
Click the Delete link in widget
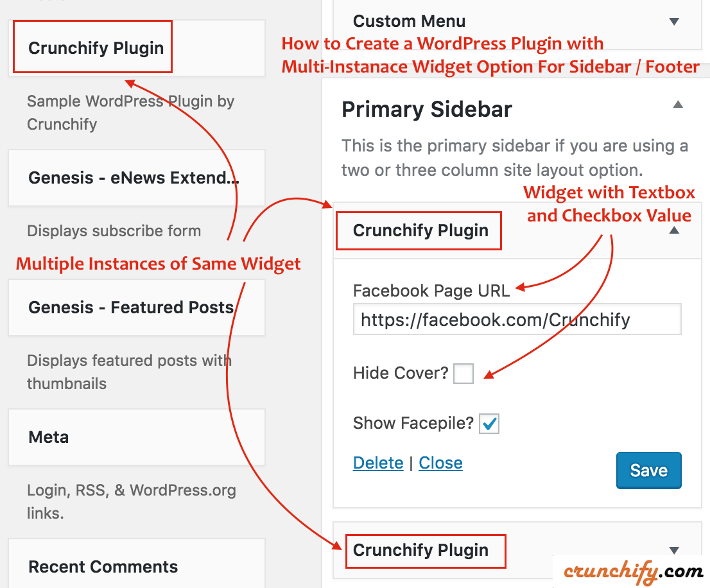(378, 463)
